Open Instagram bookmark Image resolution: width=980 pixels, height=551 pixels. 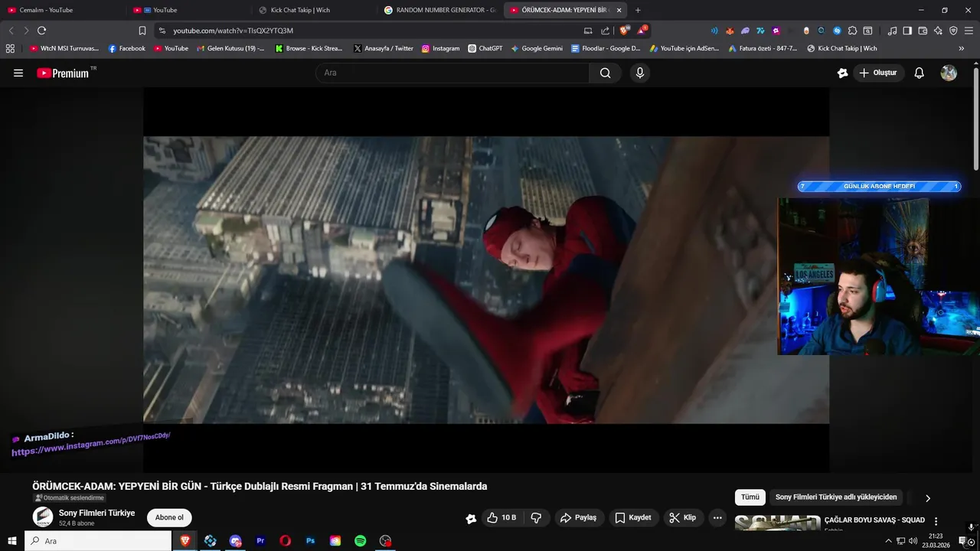(441, 48)
